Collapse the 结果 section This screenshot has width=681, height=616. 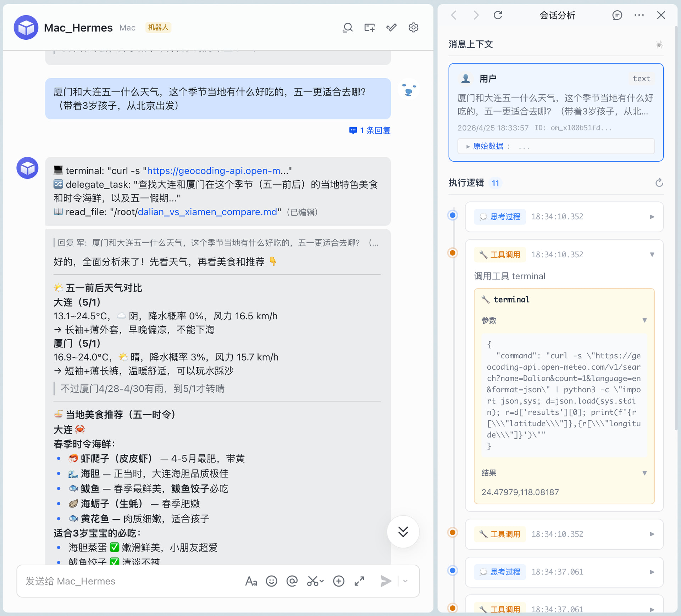(644, 473)
